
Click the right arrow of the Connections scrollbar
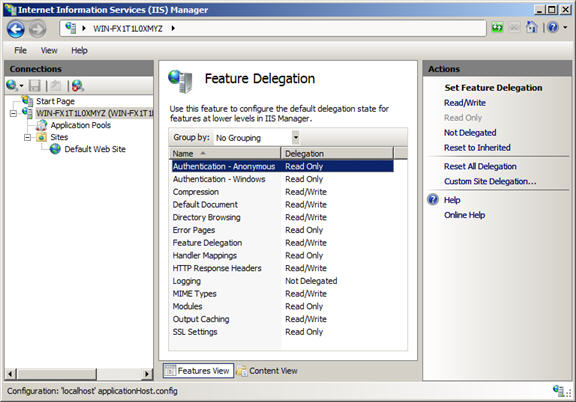tap(147, 374)
